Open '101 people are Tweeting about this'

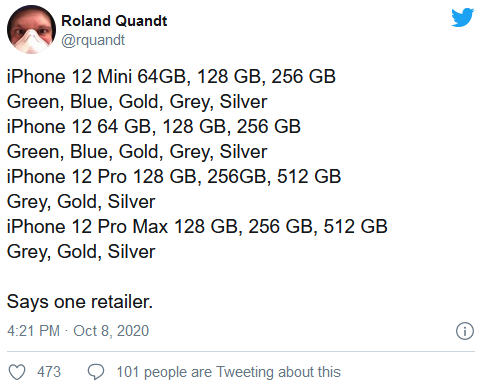click(229, 372)
